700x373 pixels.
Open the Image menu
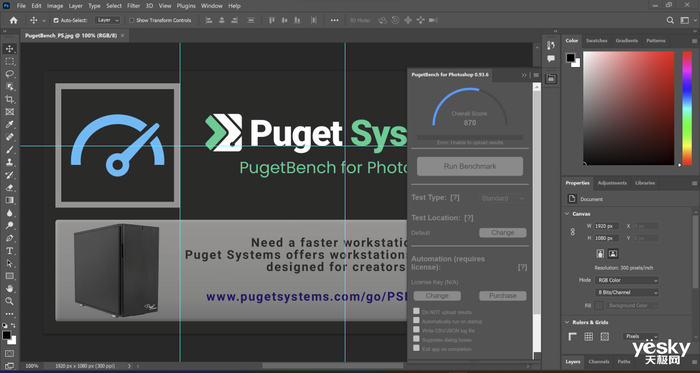55,6
